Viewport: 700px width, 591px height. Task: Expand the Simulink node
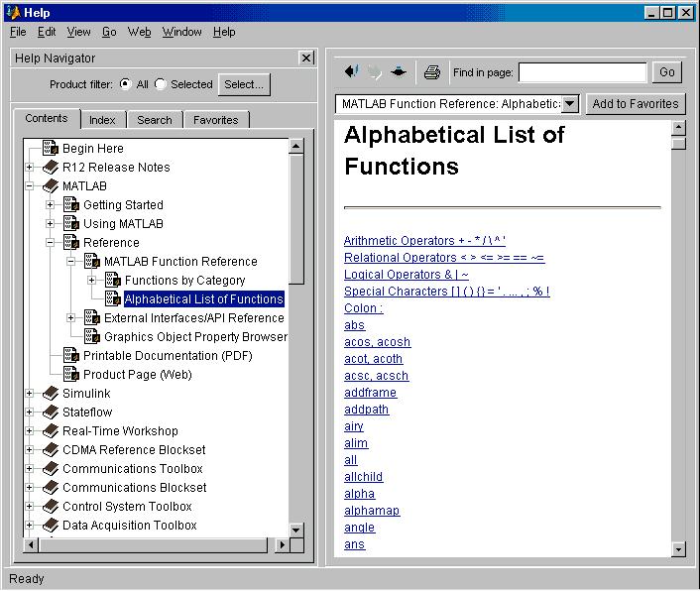click(30, 394)
